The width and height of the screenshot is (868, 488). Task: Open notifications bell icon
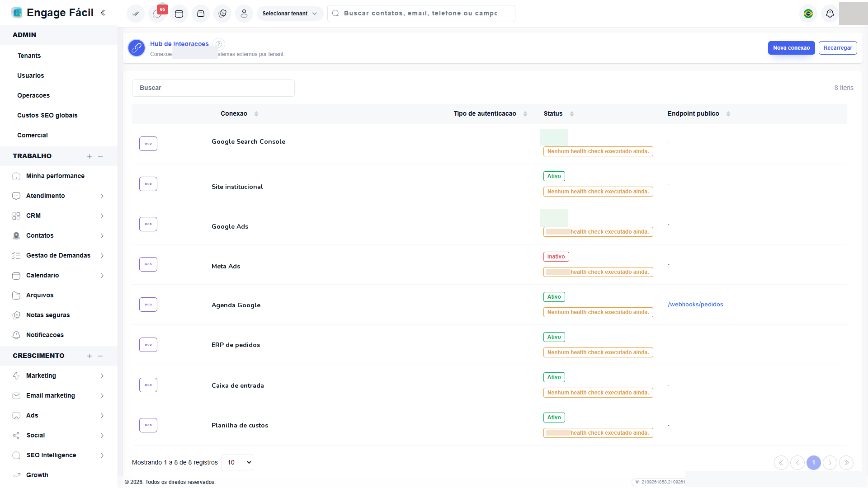coord(830,14)
